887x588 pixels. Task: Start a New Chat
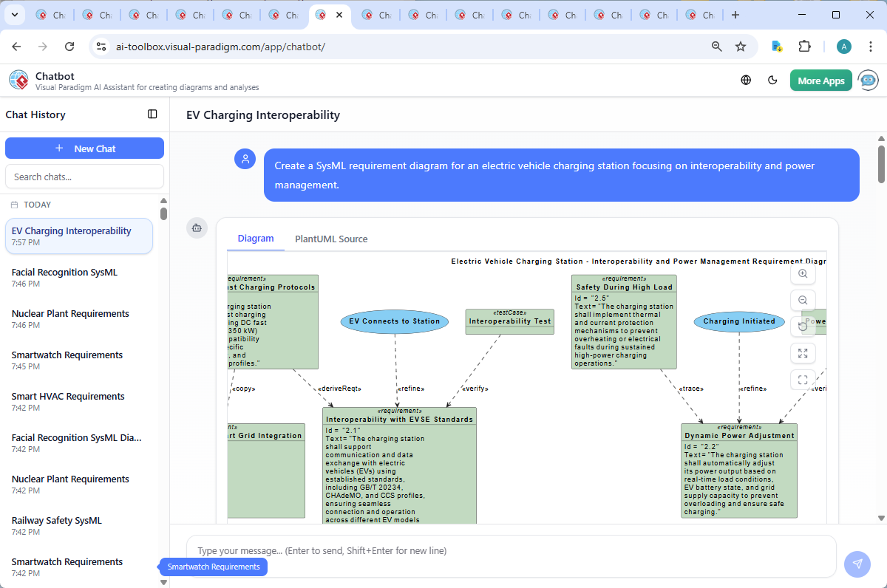[84, 148]
